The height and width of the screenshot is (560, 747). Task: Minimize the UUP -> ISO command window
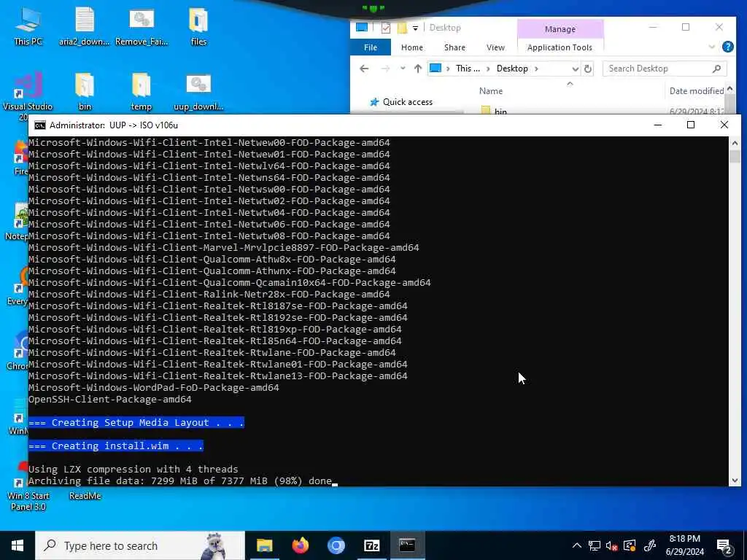658,125
